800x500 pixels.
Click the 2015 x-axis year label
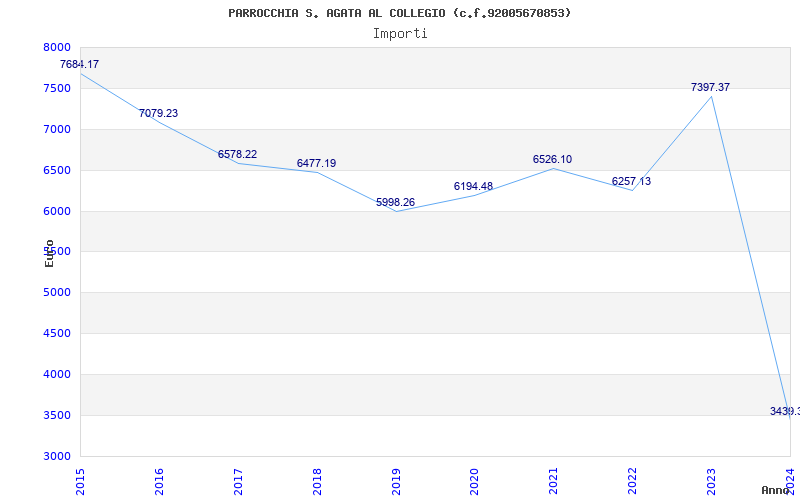pos(80,482)
